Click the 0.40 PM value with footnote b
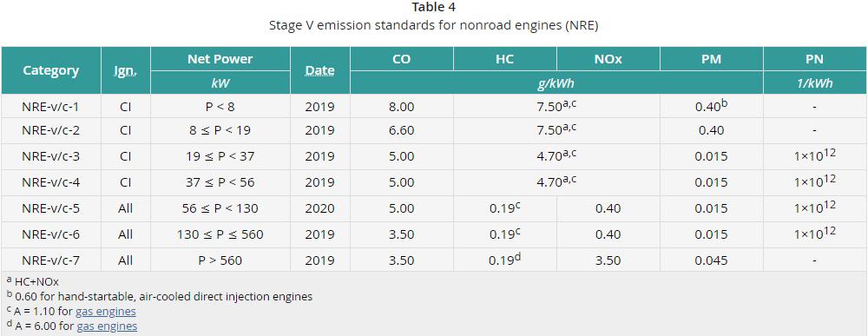Image resolution: width=868 pixels, height=336 pixels. 712,106
